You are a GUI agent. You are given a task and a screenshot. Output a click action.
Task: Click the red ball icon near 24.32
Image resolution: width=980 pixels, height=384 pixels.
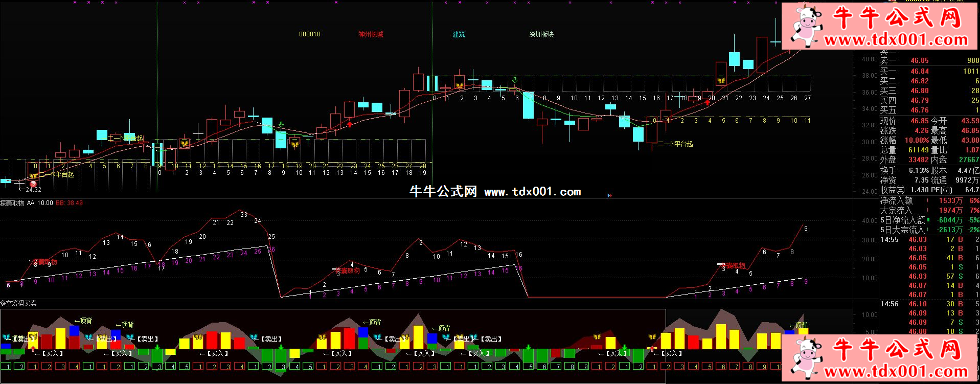[33, 184]
